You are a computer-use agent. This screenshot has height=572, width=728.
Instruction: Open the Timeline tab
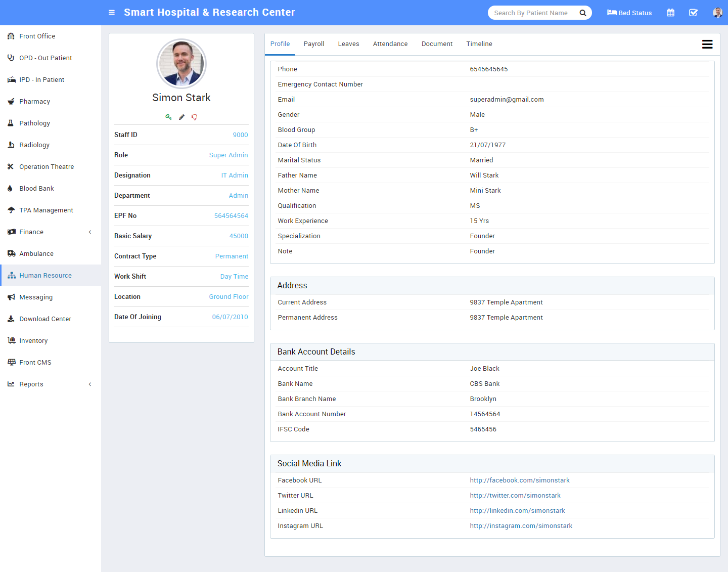coord(479,44)
